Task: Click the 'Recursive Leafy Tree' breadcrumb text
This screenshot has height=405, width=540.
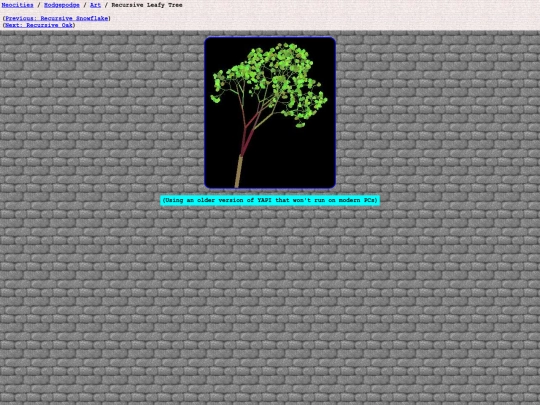Action: tap(147, 5)
